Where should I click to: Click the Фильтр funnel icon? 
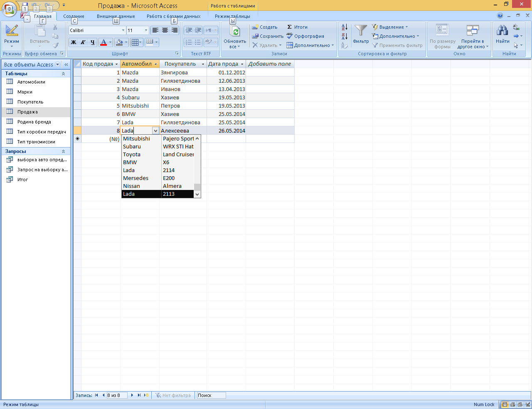[361, 31]
